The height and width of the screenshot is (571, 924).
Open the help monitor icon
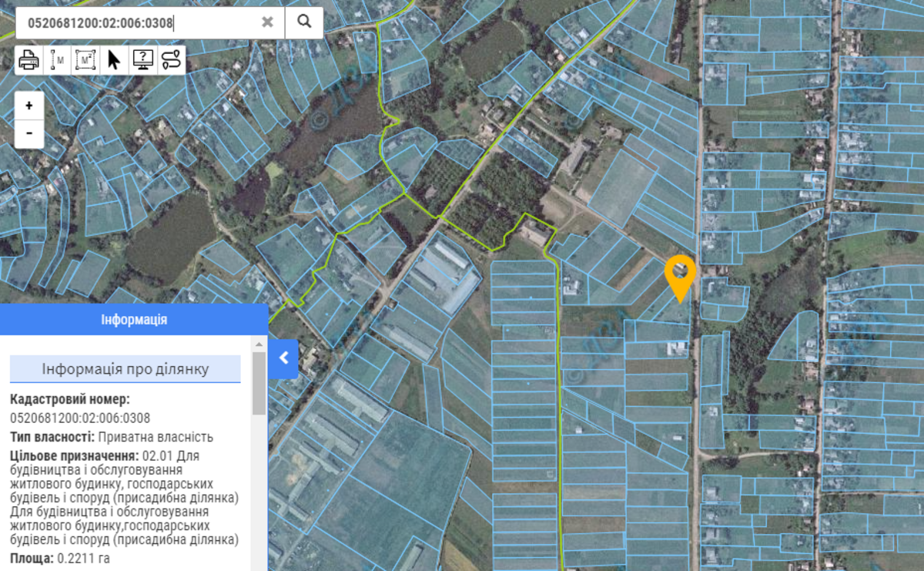click(142, 59)
